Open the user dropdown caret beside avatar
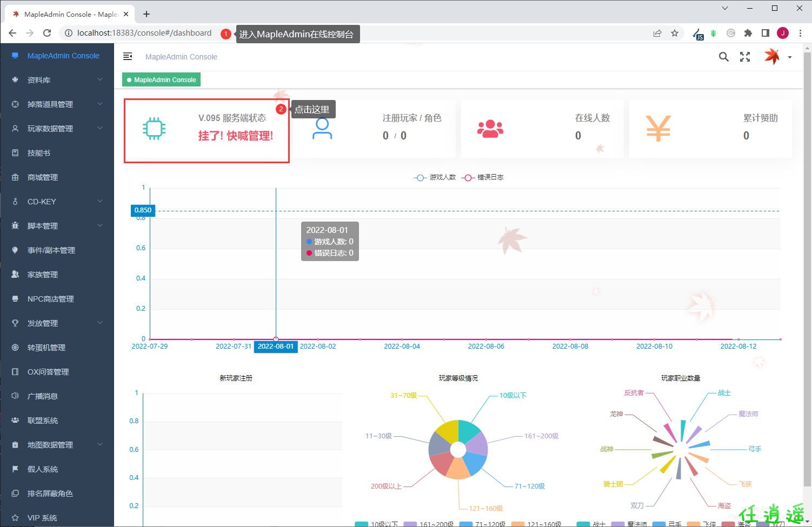812x527 pixels. click(x=790, y=57)
